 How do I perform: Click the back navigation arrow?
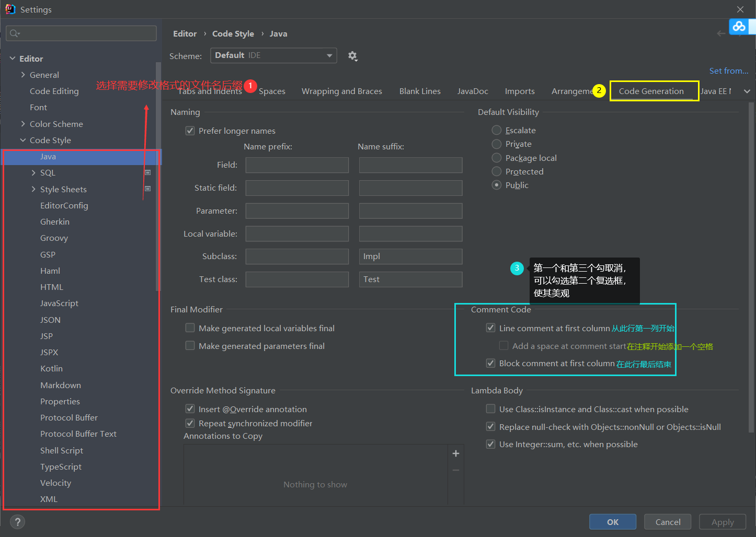coord(721,33)
